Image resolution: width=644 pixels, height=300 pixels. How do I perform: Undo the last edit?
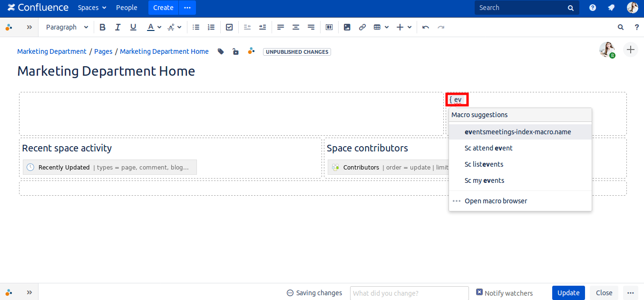coord(426,27)
